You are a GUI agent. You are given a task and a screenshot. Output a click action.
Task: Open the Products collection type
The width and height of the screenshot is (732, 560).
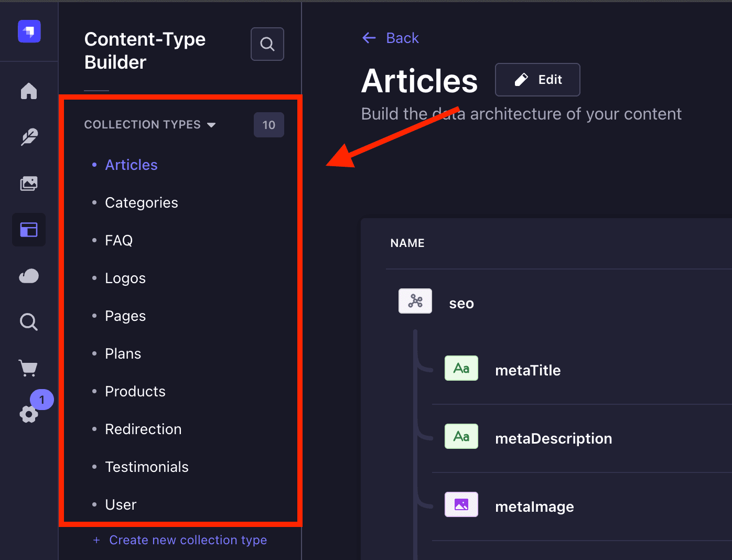(x=135, y=391)
